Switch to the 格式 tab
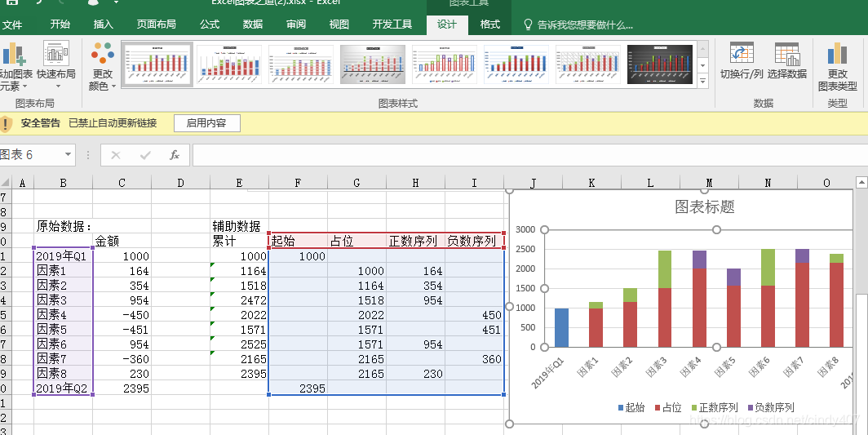868x435 pixels. pos(490,24)
